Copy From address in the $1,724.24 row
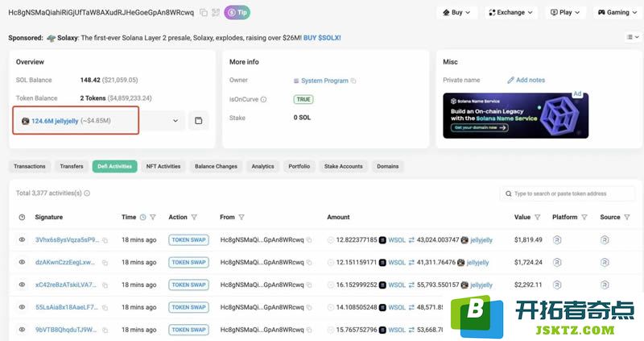Screen dimensions: 644x341 click(x=309, y=263)
